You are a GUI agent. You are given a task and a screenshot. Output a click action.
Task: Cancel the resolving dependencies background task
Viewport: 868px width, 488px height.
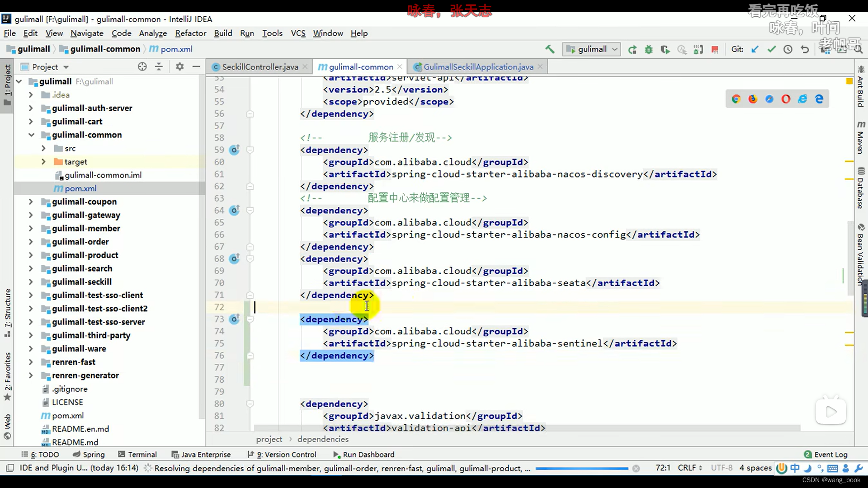coord(636,469)
